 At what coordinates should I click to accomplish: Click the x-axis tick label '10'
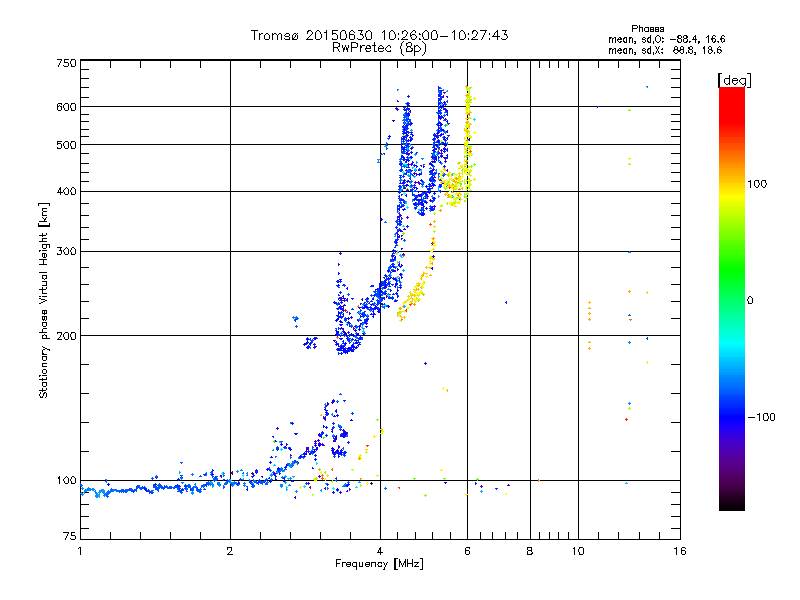click(578, 551)
